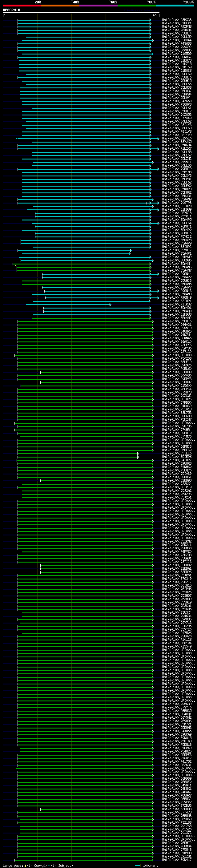
Task: Click the green ~80% identity legend segment
Action: [x=137, y=6]
